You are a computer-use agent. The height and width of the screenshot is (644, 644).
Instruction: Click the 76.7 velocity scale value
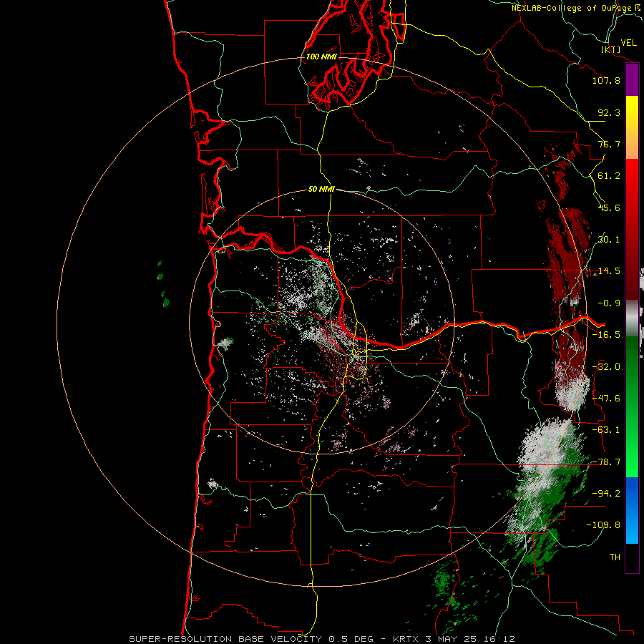click(609, 144)
